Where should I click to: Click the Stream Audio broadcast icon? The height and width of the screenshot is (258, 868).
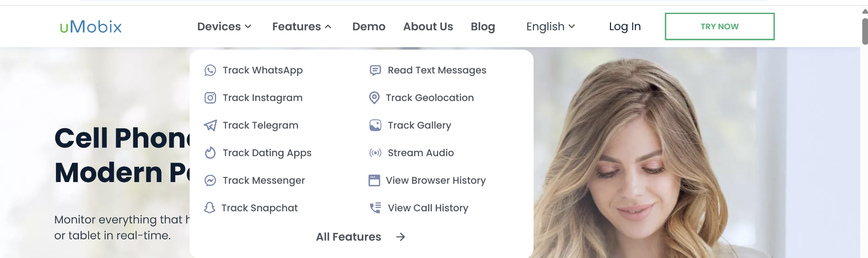click(375, 153)
